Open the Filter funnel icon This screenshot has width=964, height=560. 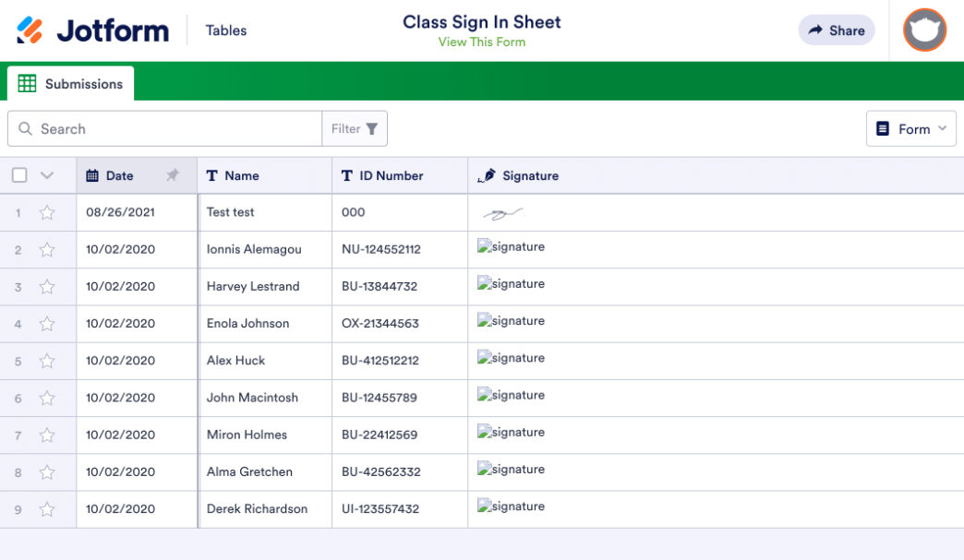tap(371, 128)
